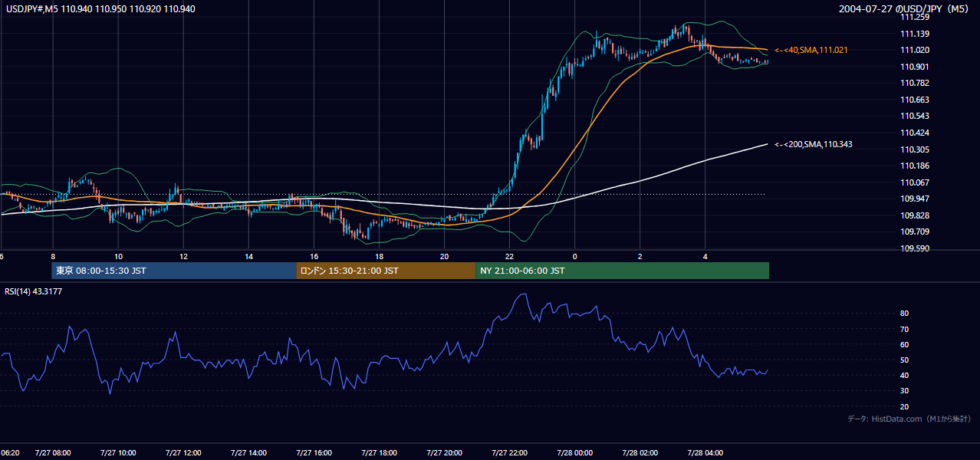Click the 7/28 04:00 time axis label
Image resolution: width=980 pixels, height=460 pixels.
pos(705,453)
